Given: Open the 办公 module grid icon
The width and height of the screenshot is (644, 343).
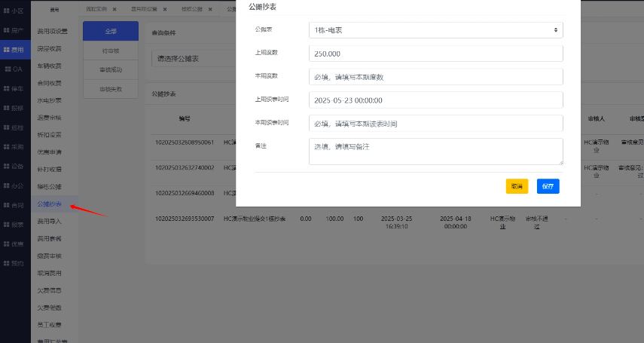Looking at the screenshot, I should coord(7,185).
